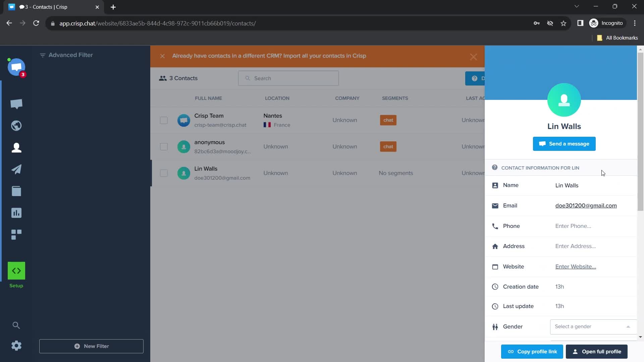Click the password key icon in the address bar

(537, 23)
